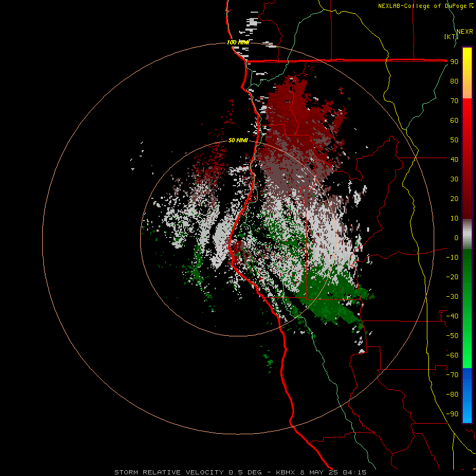Click the 20 value on velocity scale
476x476 pixels.
[x=454, y=199]
